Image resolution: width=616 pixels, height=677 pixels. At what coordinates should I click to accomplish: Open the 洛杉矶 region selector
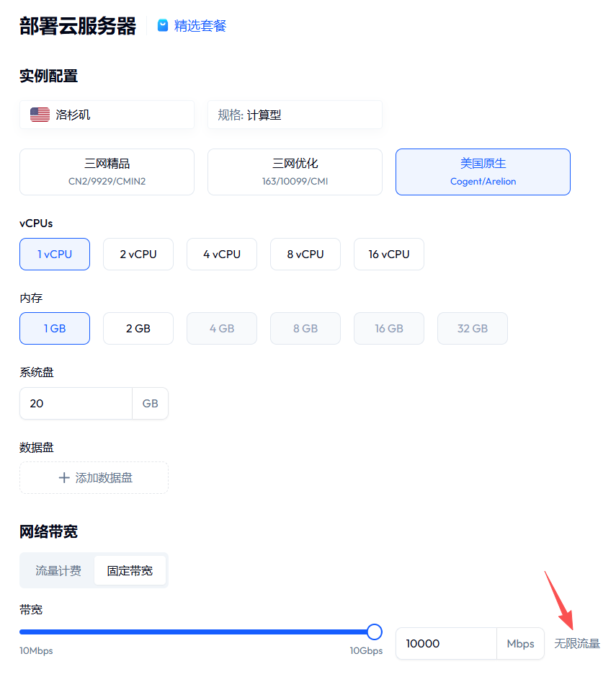click(x=107, y=115)
